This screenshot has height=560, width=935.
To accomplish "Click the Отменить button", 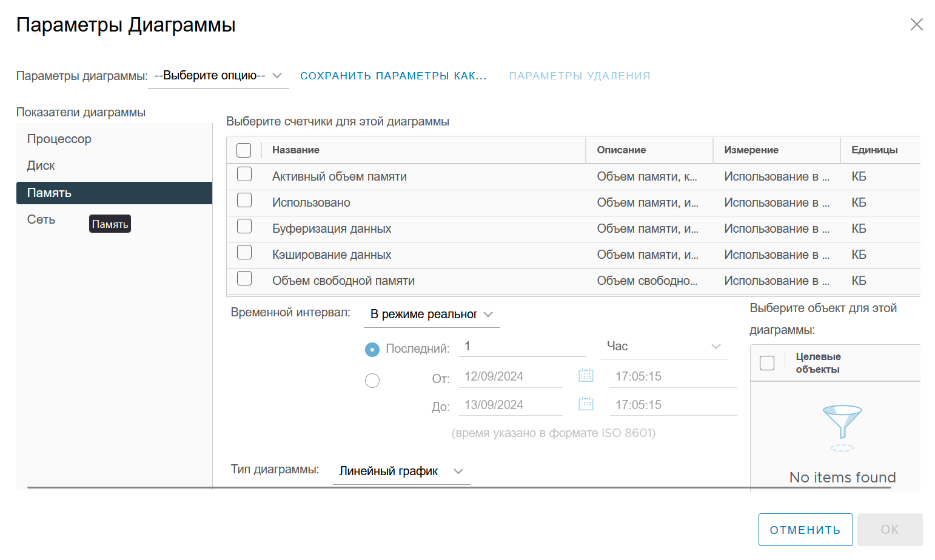I will (805, 530).
